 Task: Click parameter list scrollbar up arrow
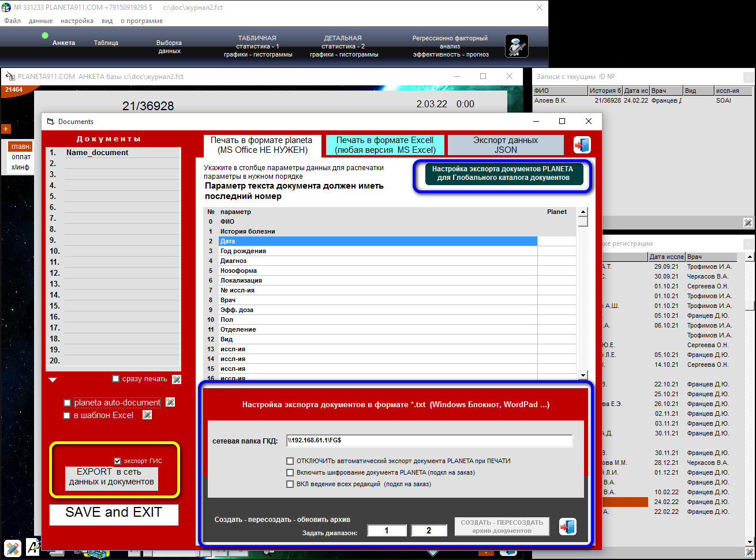pyautogui.click(x=583, y=212)
